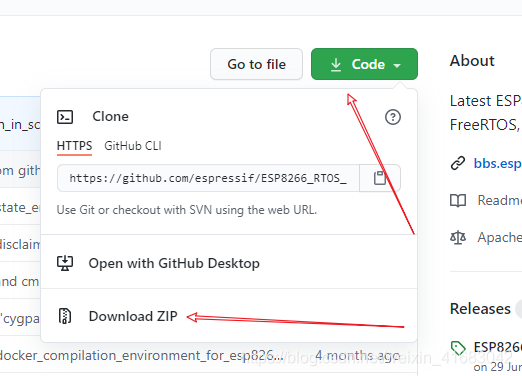Click the chain link icon in About
522x376 pixels.
click(x=458, y=163)
